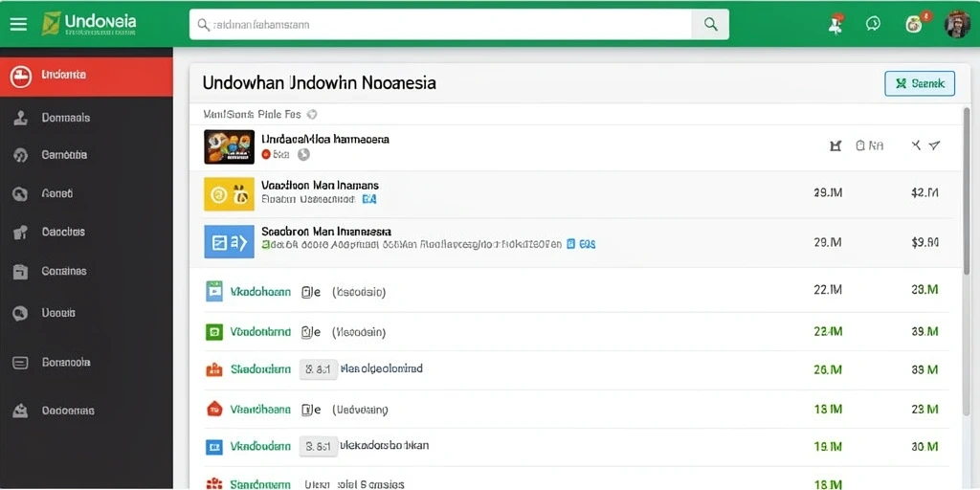
Task: Click the 30.M value in the Vkadoudann row
Action: click(925, 447)
